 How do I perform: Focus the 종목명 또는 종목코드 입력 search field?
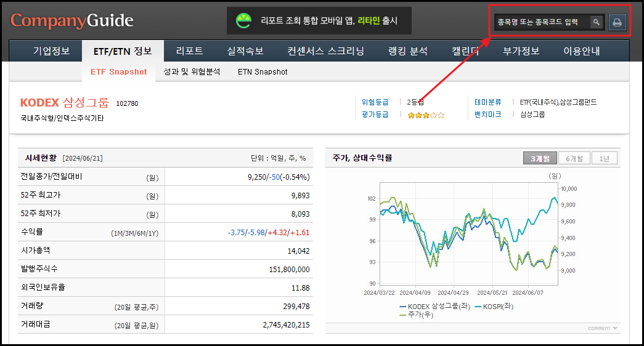[542, 22]
